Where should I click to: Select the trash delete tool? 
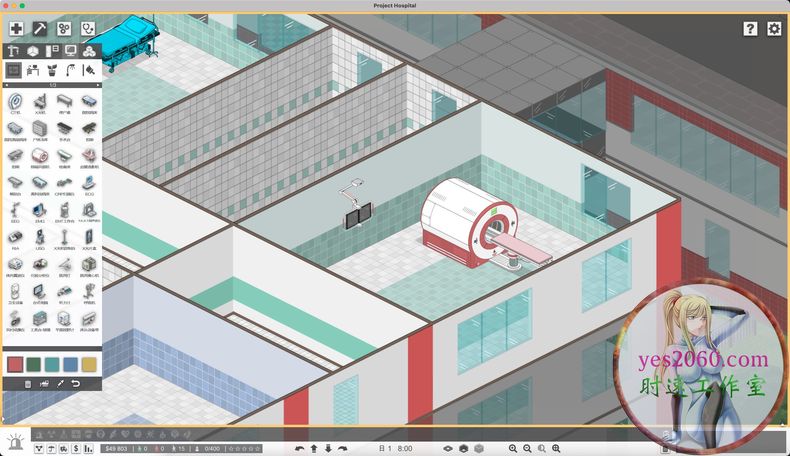27,383
